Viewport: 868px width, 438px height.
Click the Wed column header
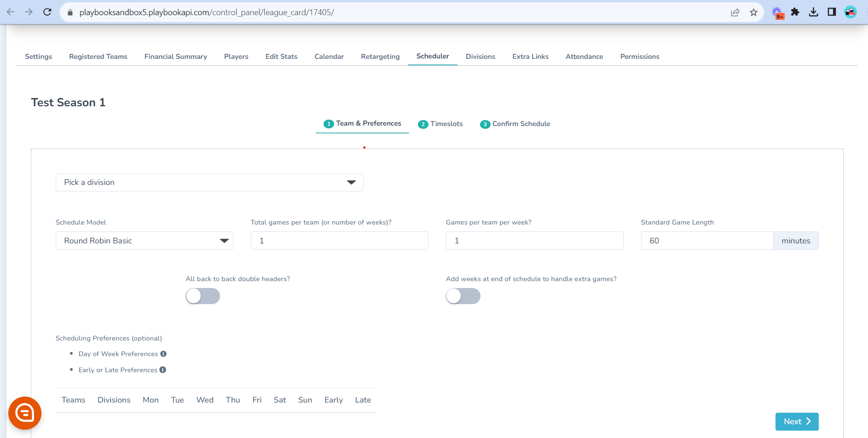pos(205,400)
